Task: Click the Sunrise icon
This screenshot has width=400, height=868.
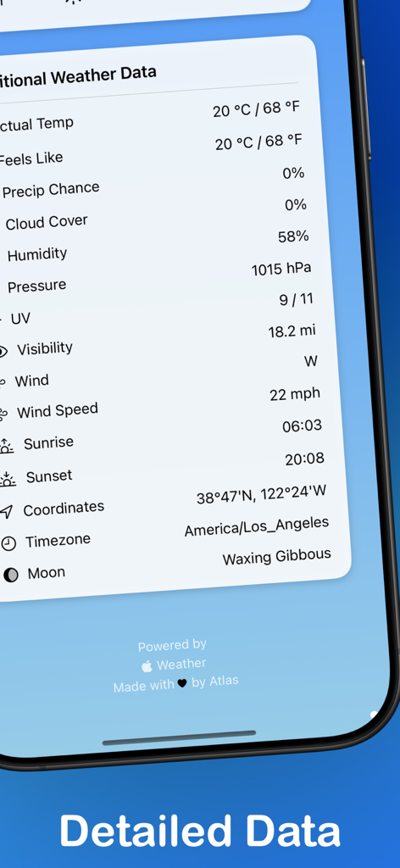Action: coord(6,446)
